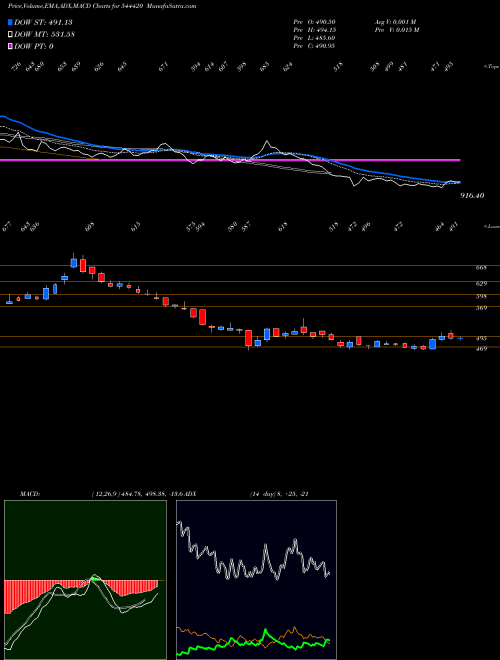Select the 'Pre H: 494.15' high value
The width and height of the screenshot is (500, 660).
[314, 30]
